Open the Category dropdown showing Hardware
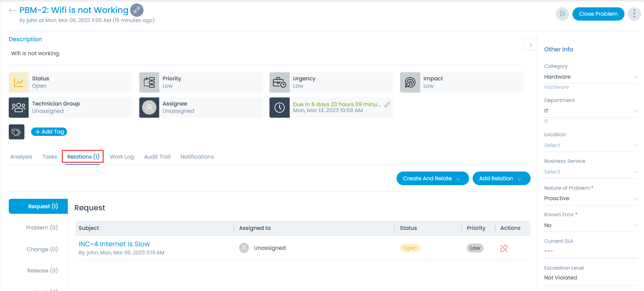This screenshot has width=644, height=291. tap(590, 77)
